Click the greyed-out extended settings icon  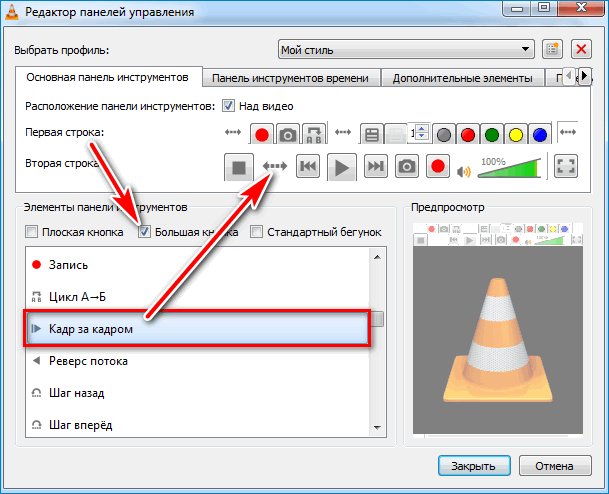click(395, 135)
